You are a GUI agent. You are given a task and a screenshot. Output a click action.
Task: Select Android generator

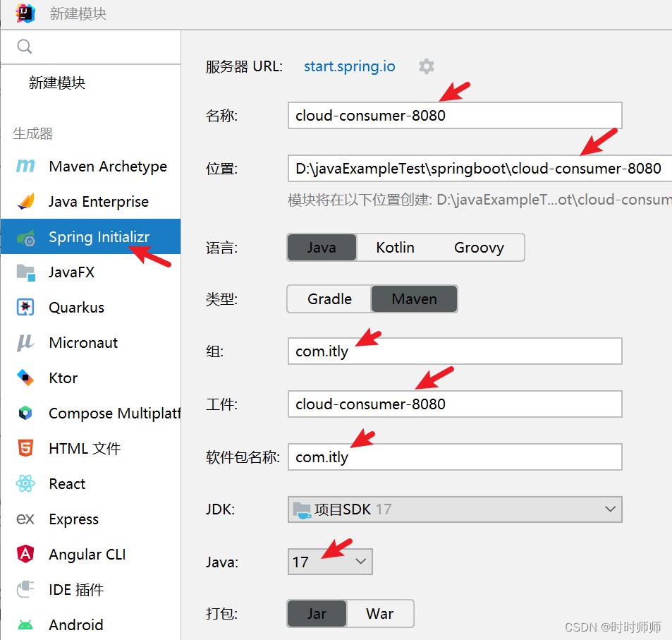[91, 625]
